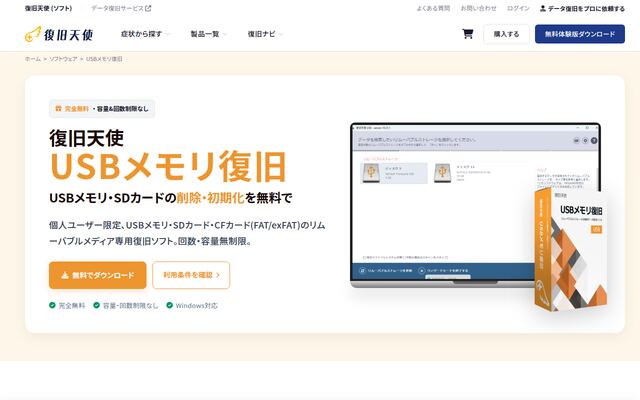Open よくある質問 link
Image resolution: width=640 pixels, height=400 pixels.
(x=433, y=8)
